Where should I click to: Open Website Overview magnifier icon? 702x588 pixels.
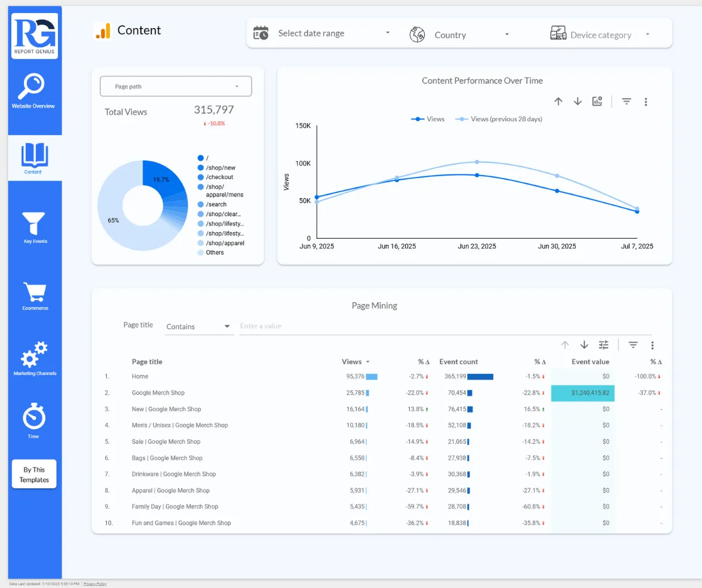[31, 86]
